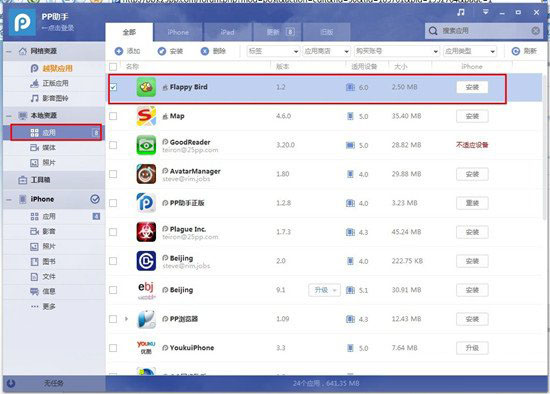Check the Map row checkbox

113,116
